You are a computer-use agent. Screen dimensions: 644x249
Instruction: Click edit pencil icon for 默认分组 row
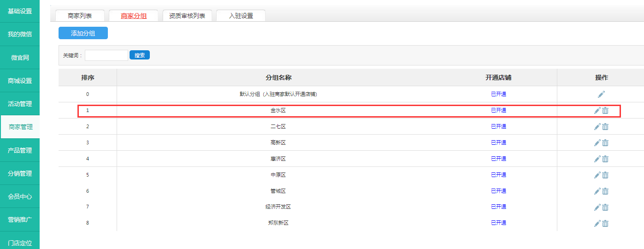coord(601,94)
